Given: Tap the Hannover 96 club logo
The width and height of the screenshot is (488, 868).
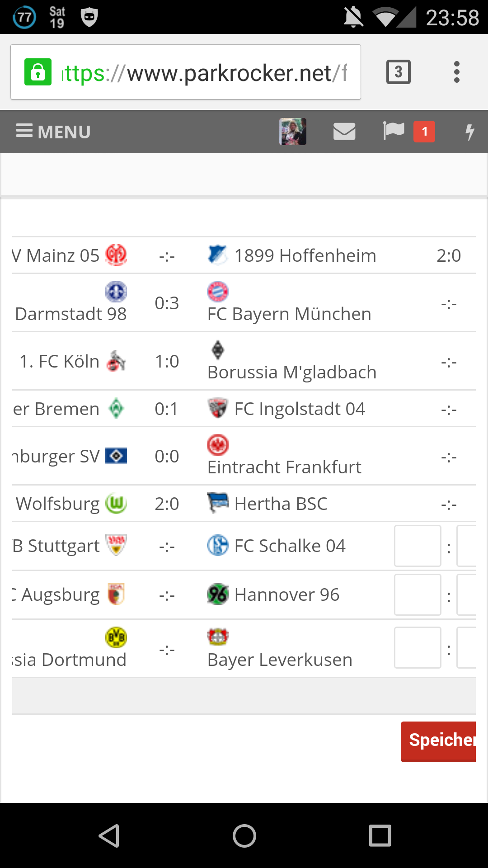Looking at the screenshot, I should (x=218, y=594).
